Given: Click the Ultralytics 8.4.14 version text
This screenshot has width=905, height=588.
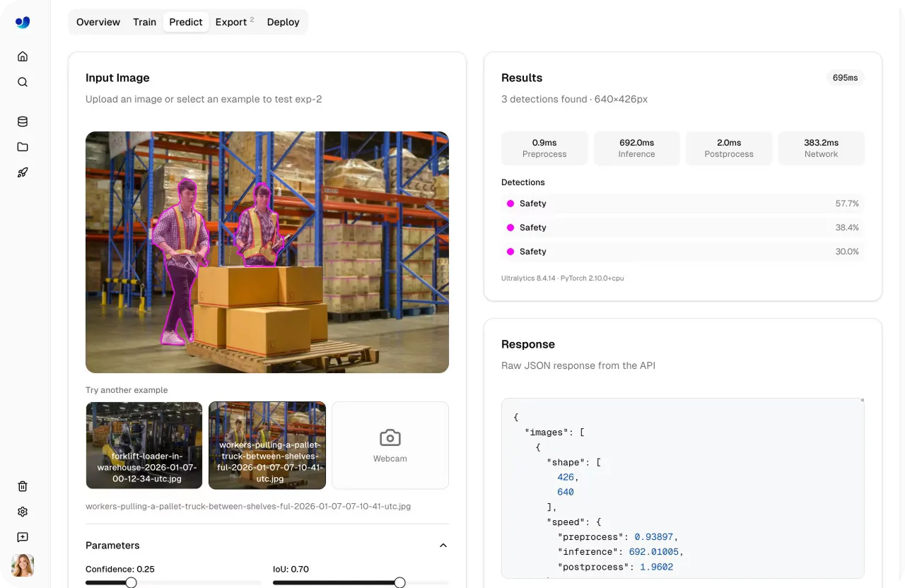Looking at the screenshot, I should [x=563, y=278].
